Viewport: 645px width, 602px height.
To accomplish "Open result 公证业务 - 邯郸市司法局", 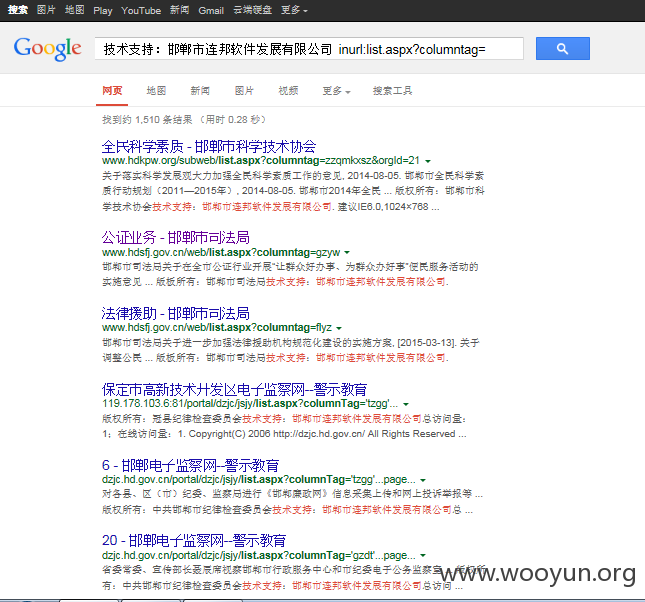I will (176, 237).
